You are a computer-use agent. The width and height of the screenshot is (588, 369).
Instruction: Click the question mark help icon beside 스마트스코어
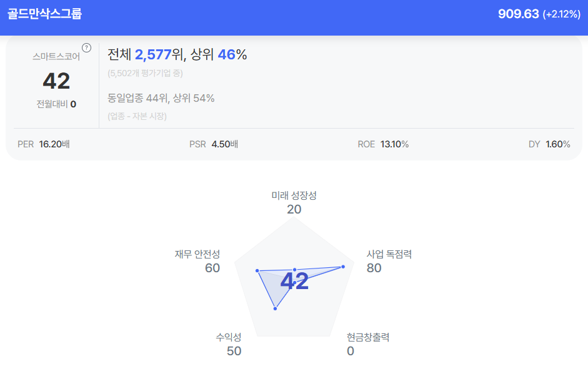pos(87,48)
